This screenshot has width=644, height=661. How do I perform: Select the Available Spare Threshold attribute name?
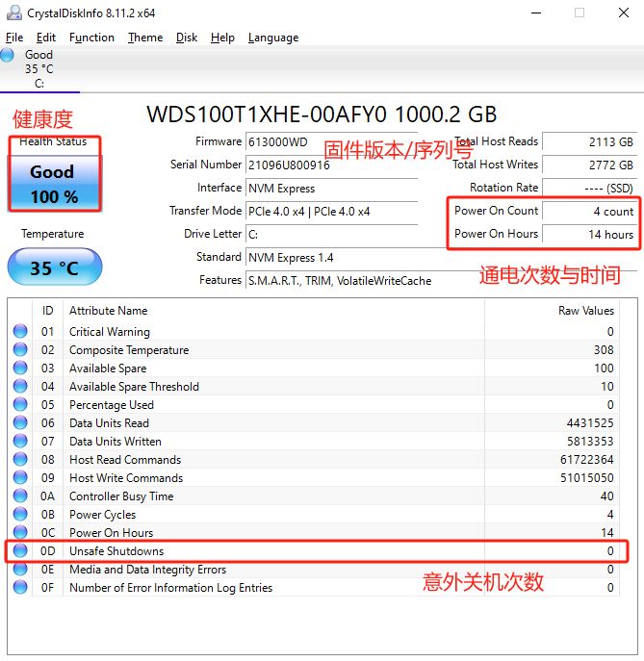point(134,387)
